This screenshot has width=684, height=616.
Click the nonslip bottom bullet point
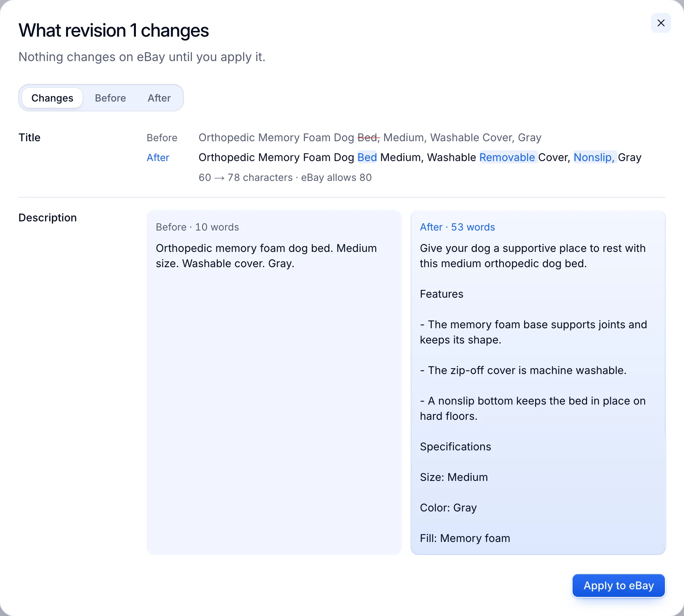tap(533, 408)
